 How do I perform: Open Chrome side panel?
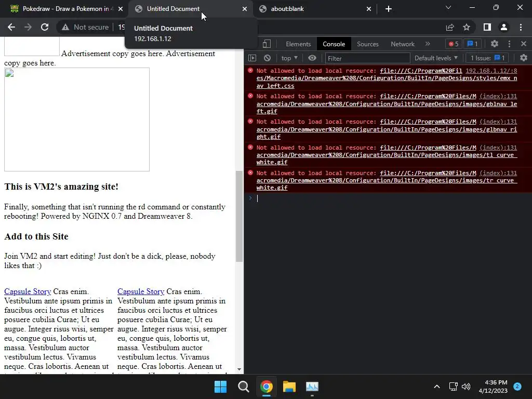pos(487,27)
